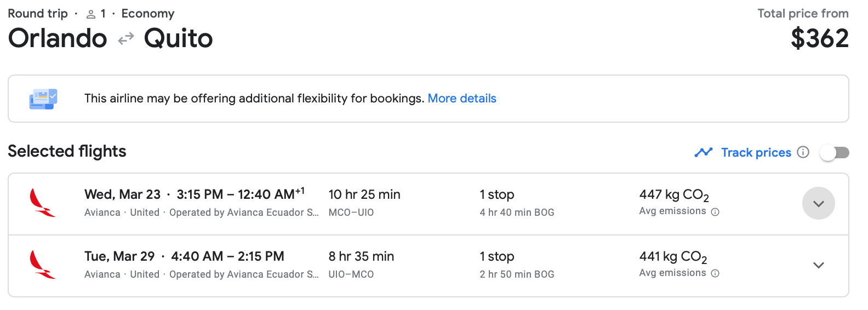The image size is (868, 310).
Task: Click the round-trip swap arrows icon
Action: click(126, 38)
